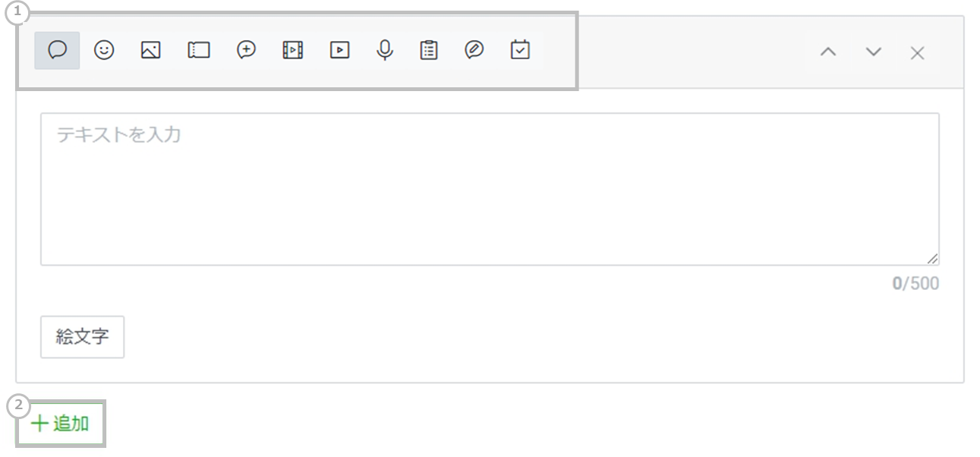The height and width of the screenshot is (457, 980).
Task: Select the video play box icon
Action: [339, 51]
